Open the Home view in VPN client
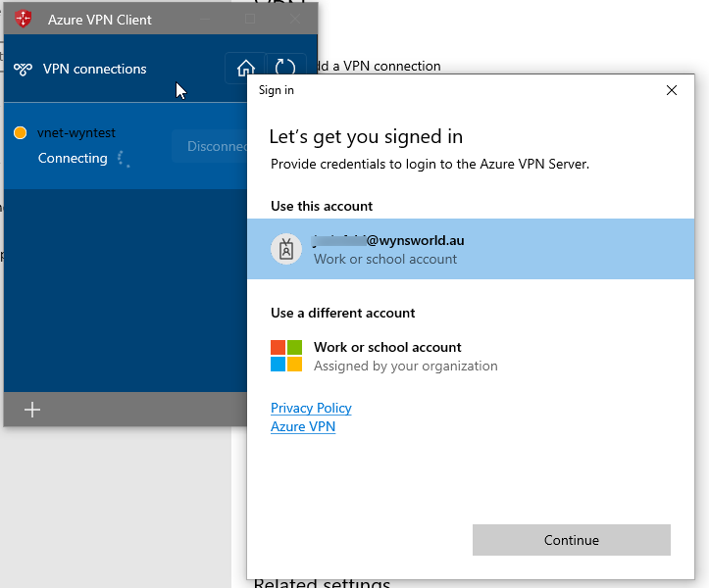 tap(245, 68)
